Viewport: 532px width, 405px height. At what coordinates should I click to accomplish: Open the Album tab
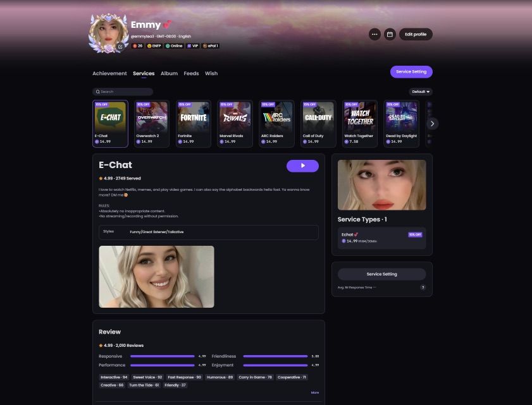(x=169, y=73)
